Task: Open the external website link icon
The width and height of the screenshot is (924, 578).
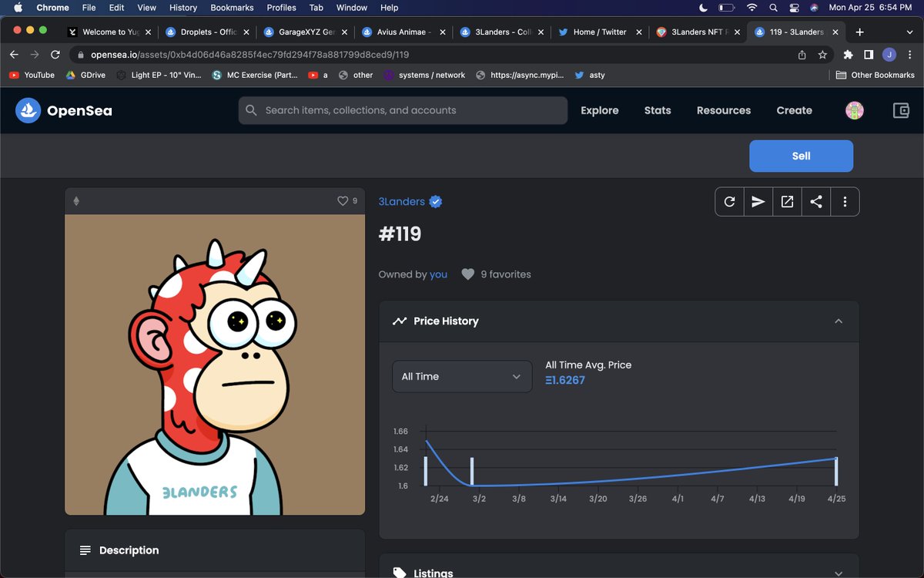Action: (x=787, y=202)
